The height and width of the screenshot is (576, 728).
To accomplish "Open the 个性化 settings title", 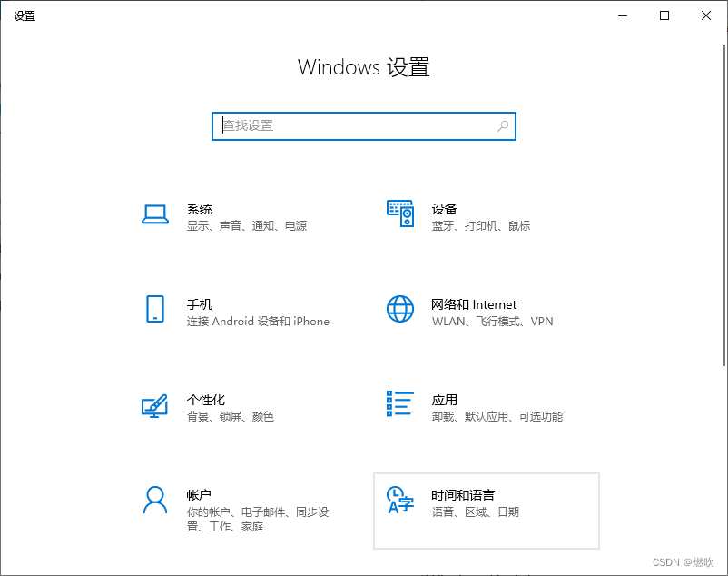I will pyautogui.click(x=206, y=400).
